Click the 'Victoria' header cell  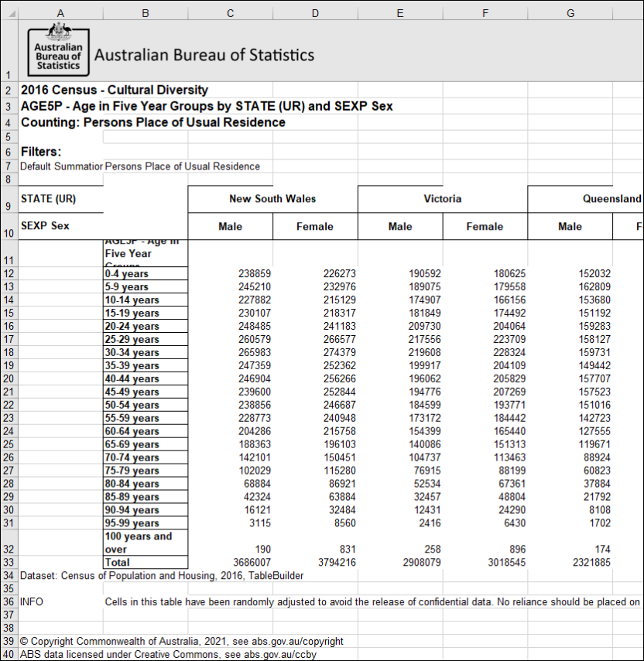pos(443,199)
